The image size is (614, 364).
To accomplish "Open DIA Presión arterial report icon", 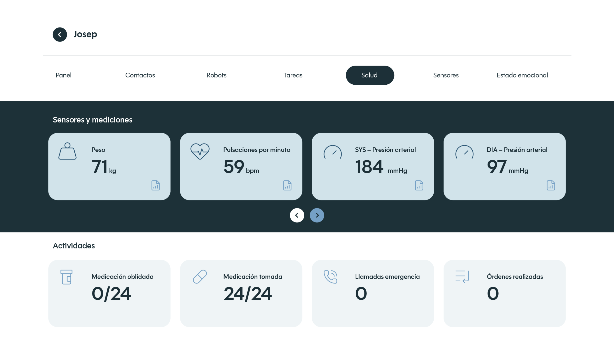I will [x=551, y=185].
